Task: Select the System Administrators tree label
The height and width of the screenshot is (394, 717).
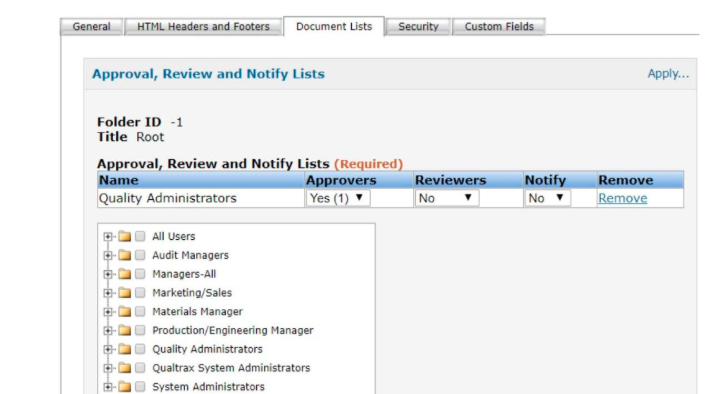Action: click(x=208, y=387)
